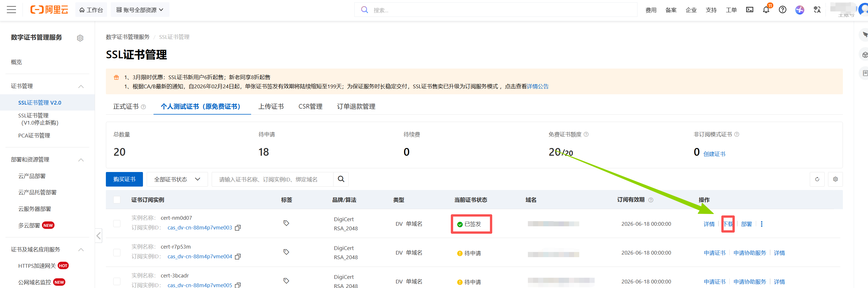Open 工作台 in the top bar
This screenshot has height=288, width=868.
pos(91,10)
